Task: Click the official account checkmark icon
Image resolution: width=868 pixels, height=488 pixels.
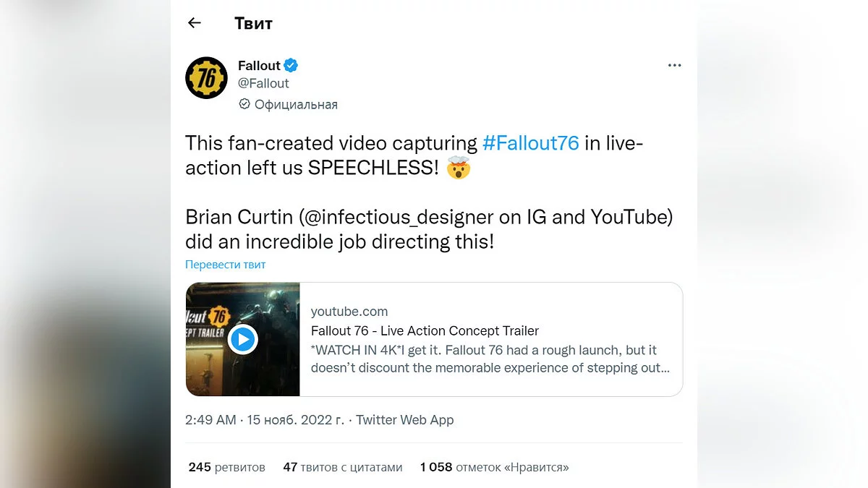Action: (244, 104)
